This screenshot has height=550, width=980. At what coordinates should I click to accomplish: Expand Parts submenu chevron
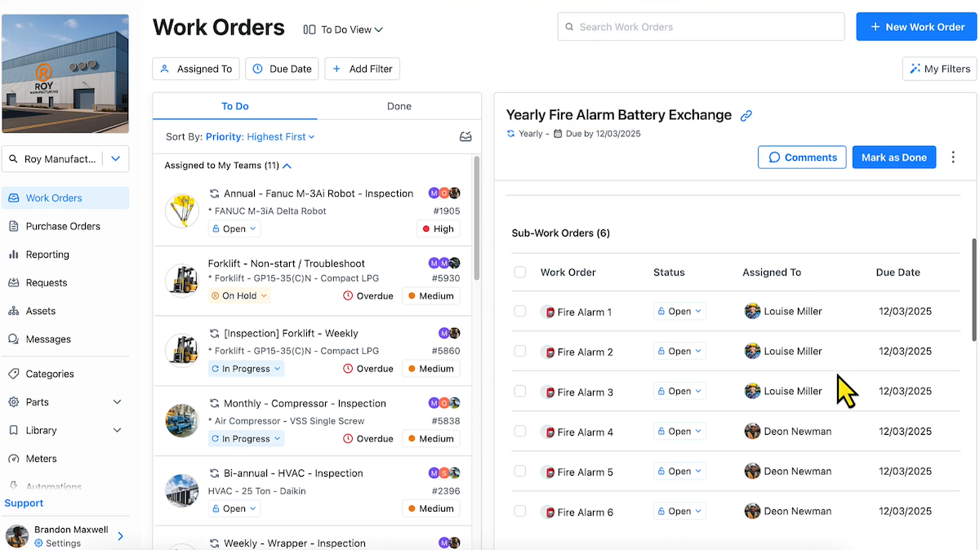click(x=117, y=402)
